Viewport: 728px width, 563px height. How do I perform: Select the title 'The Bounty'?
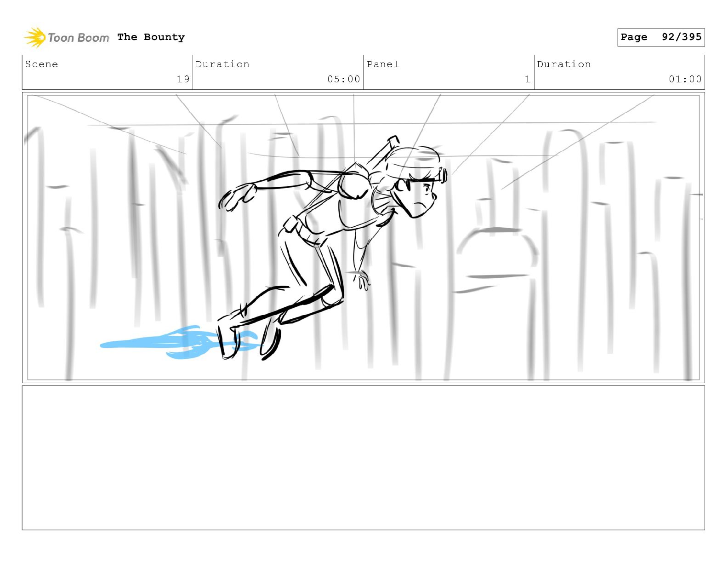151,37
